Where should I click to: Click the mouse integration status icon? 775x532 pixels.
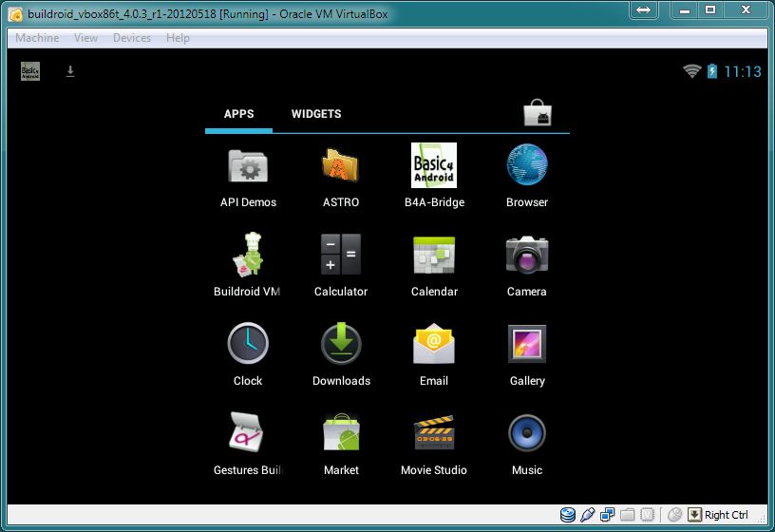(x=674, y=515)
